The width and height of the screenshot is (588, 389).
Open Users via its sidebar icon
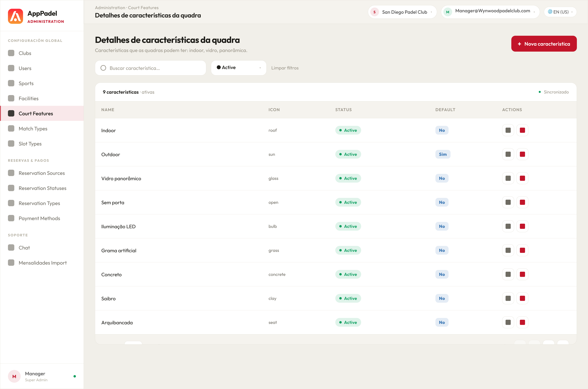pyautogui.click(x=11, y=68)
